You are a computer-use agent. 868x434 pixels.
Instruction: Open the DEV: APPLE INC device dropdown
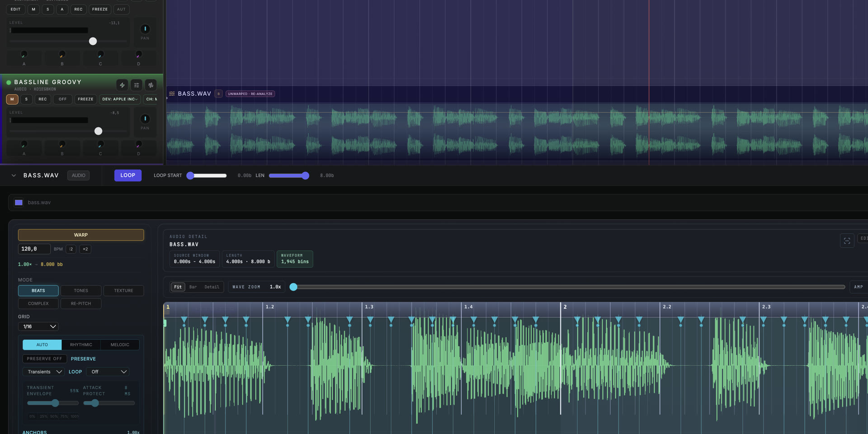120,99
